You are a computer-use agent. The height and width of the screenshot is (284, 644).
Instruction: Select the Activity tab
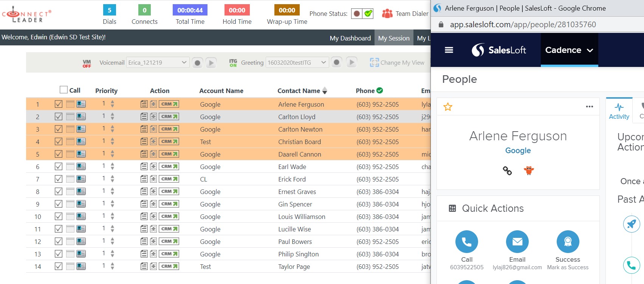(619, 112)
